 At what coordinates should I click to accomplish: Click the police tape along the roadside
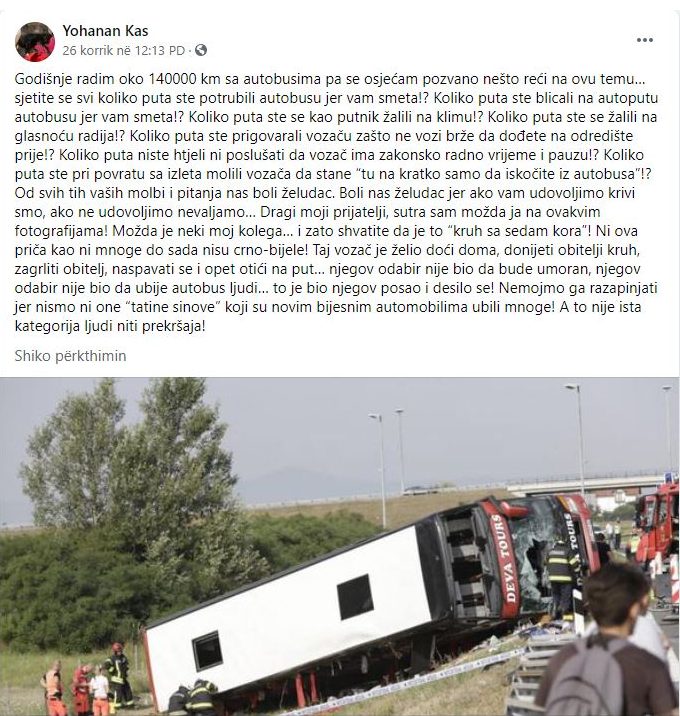tap(406, 682)
